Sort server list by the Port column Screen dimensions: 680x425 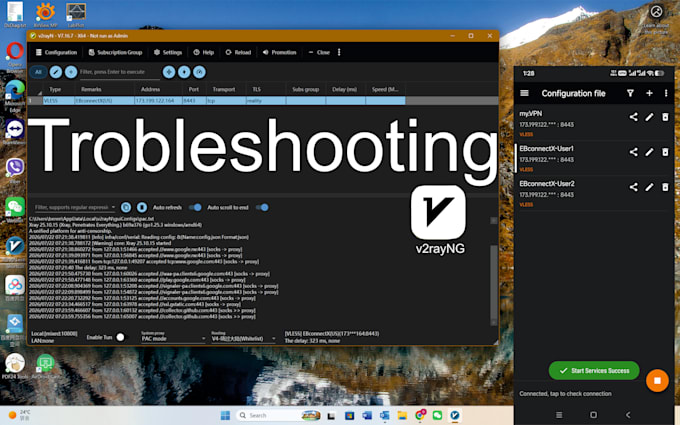194,89
